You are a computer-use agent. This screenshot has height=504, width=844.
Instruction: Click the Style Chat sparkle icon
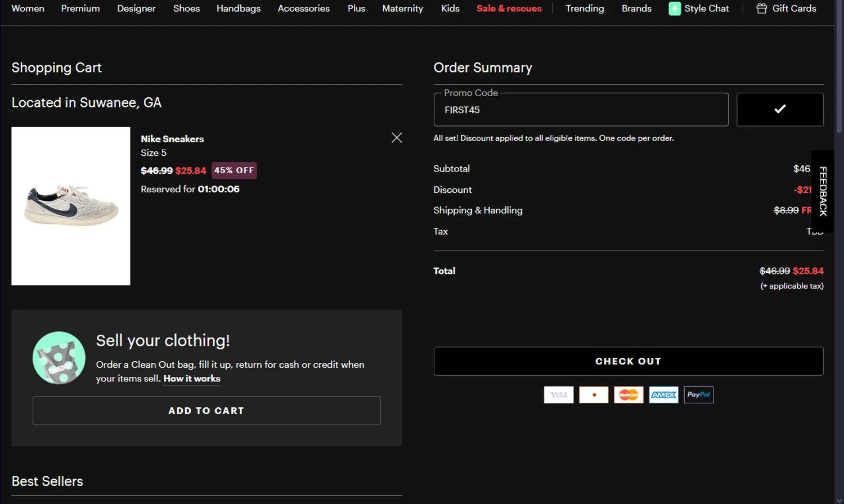click(675, 8)
